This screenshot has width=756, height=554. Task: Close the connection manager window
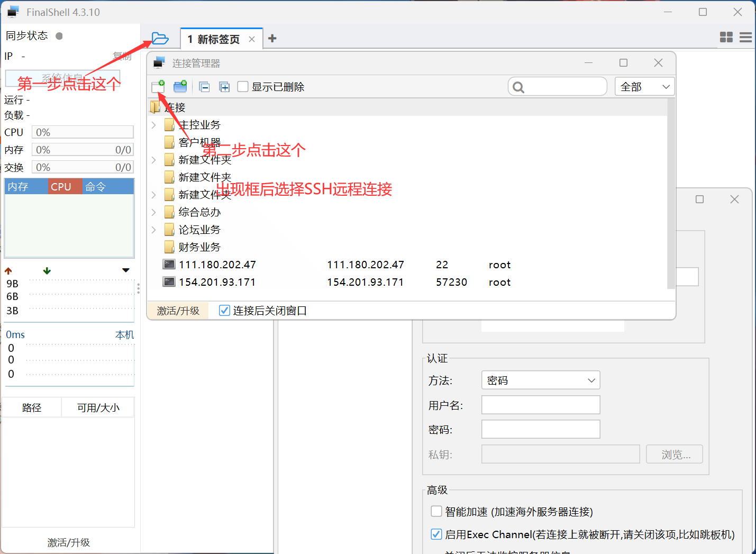(x=658, y=62)
